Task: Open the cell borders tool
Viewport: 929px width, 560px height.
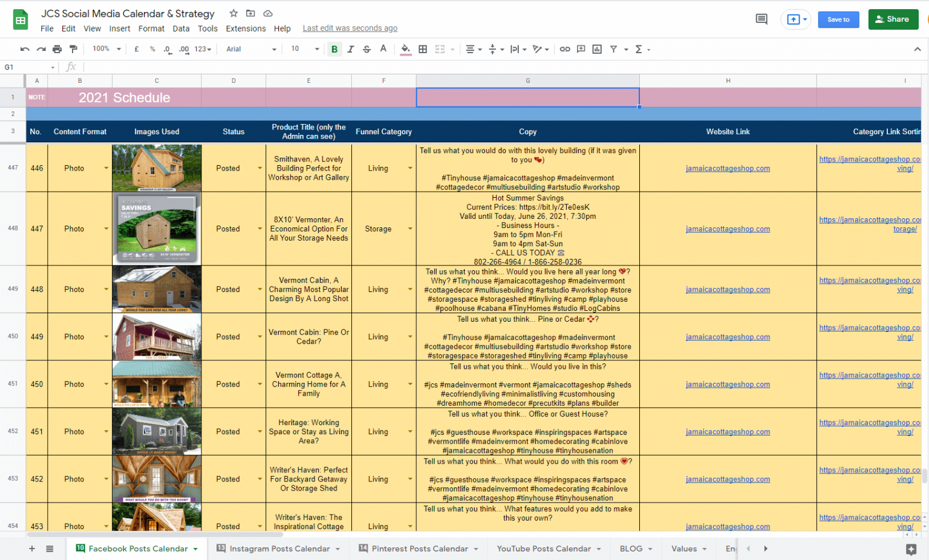Action: (423, 49)
